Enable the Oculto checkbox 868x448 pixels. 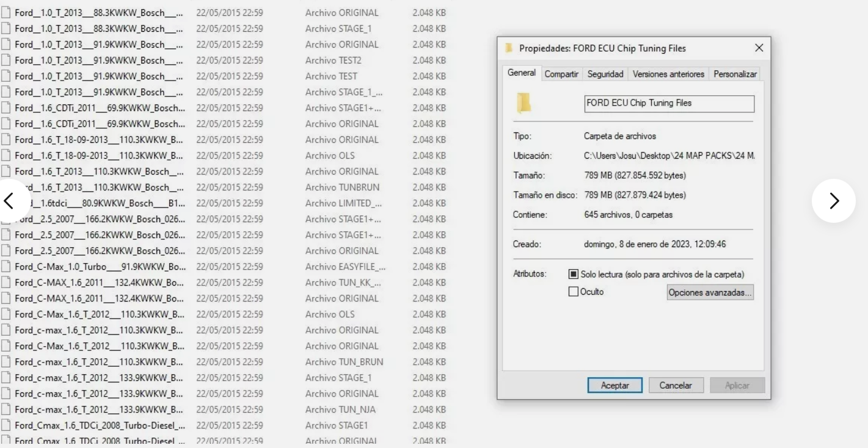click(574, 291)
